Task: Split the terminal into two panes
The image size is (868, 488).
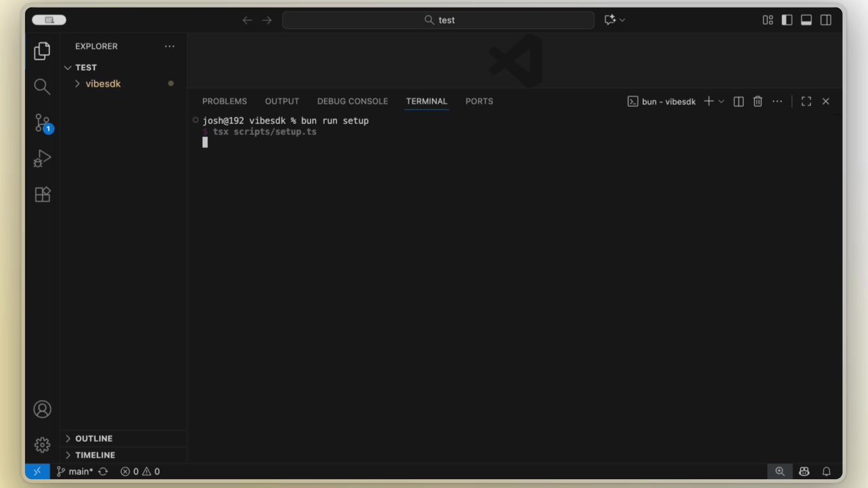Action: (738, 101)
